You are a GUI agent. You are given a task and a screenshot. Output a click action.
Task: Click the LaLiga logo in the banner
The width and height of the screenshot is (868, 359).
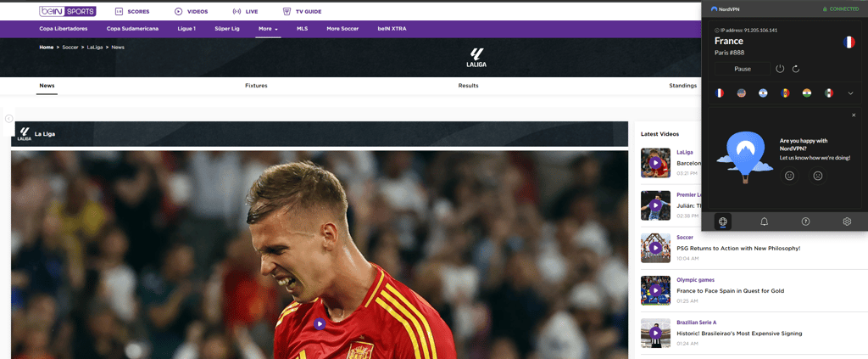476,58
